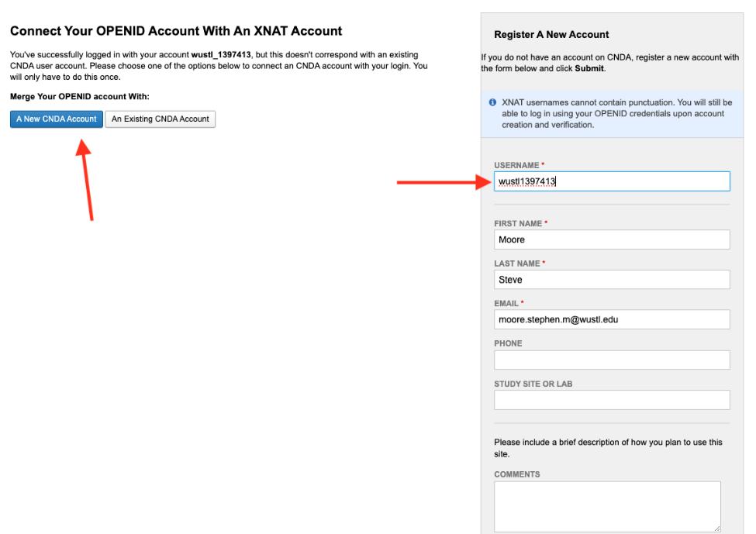Click the STUDY SITE OR LAB label
This screenshot has width=756, height=534.
[533, 384]
